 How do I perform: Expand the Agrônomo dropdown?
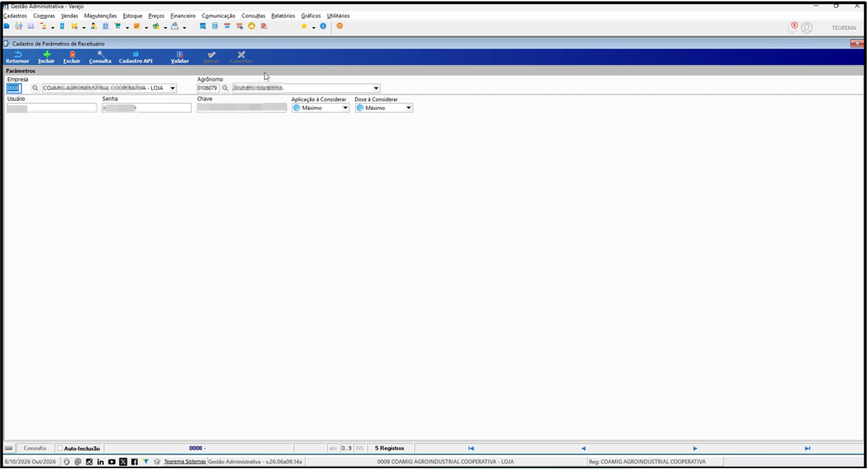coord(376,89)
